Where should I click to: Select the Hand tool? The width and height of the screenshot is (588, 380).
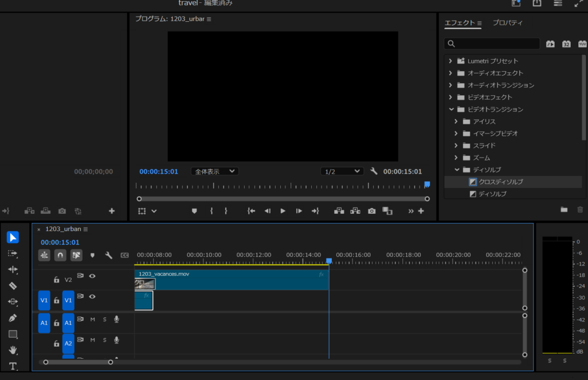(x=13, y=350)
